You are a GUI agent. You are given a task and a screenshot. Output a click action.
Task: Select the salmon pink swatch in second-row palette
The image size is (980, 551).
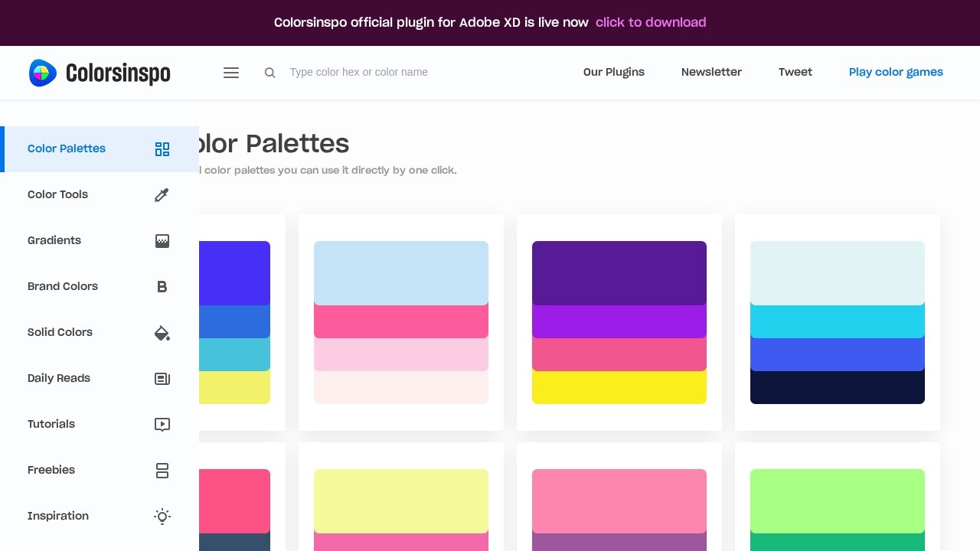619,500
